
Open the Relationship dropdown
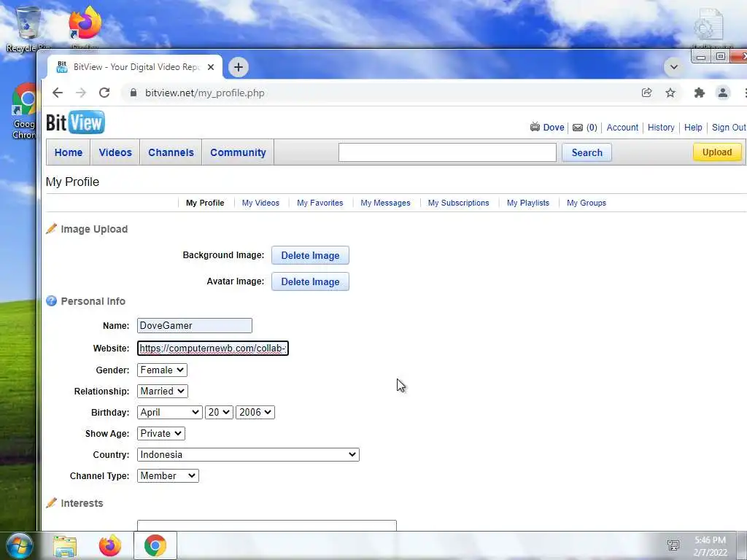(x=163, y=391)
